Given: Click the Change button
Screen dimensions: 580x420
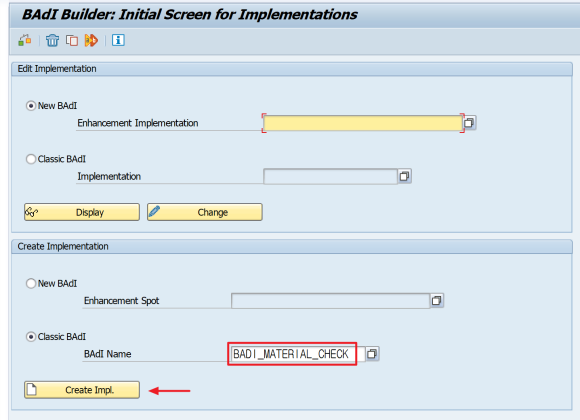Looking at the screenshot, I should pos(205,212).
